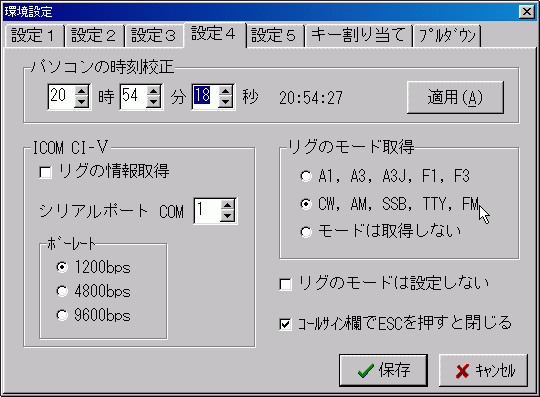The width and height of the screenshot is (540, 397).
Task: Click the current time text 20:54:27
Action: pyautogui.click(x=311, y=98)
